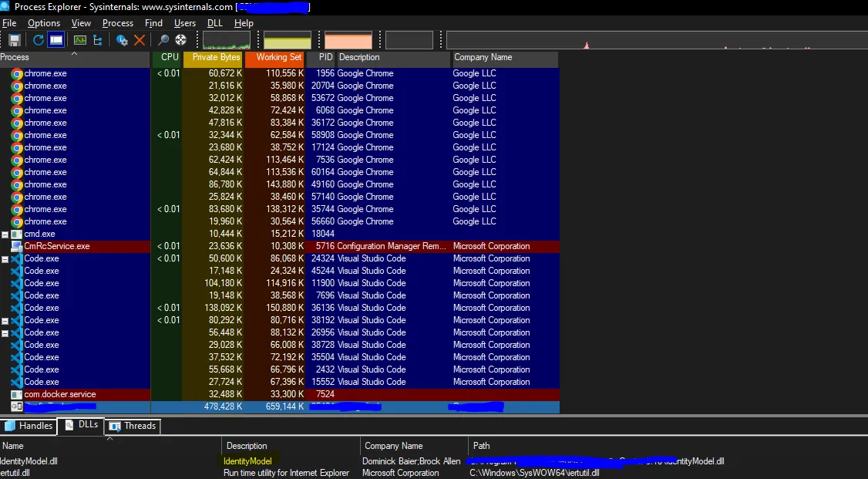868x479 pixels.
Task: Click the CmRcService.exe process icon
Action: (x=17, y=246)
